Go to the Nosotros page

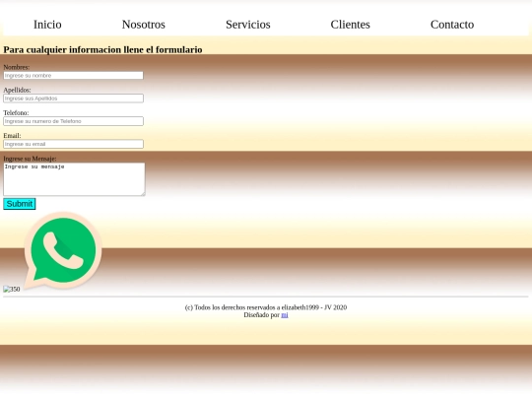coord(144,25)
